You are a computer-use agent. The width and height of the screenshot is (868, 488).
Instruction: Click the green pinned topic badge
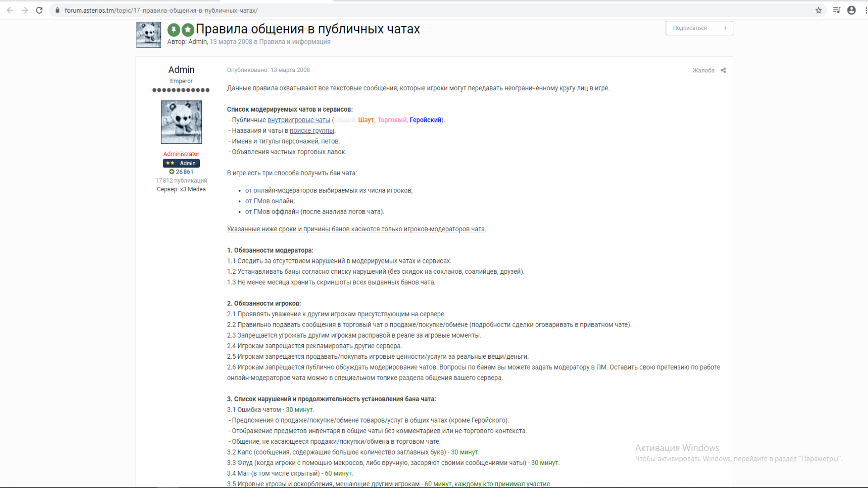tap(174, 30)
